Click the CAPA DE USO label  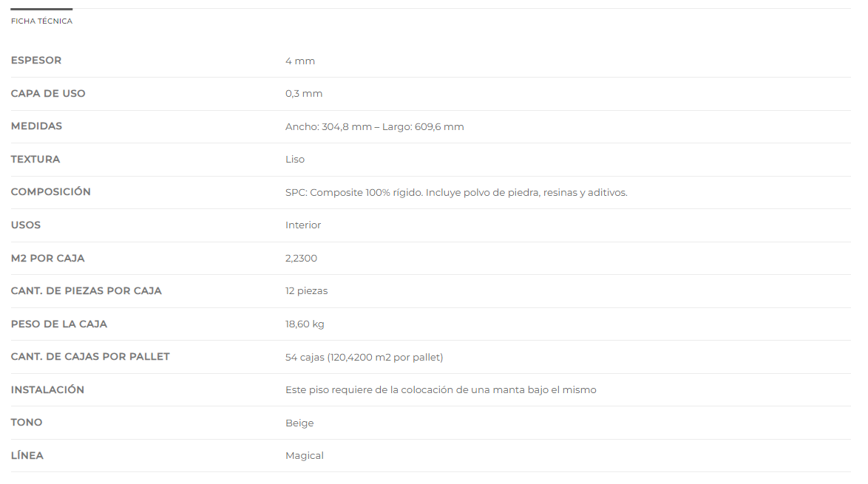[x=48, y=94]
